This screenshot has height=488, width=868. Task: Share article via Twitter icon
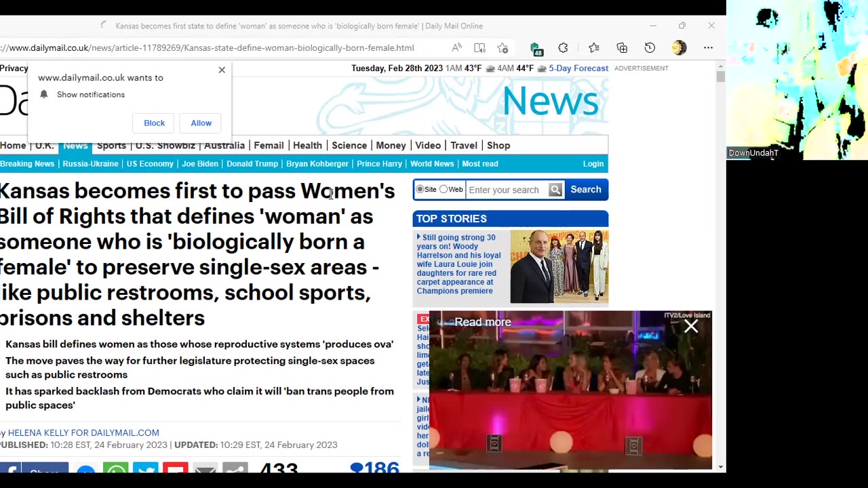click(146, 469)
